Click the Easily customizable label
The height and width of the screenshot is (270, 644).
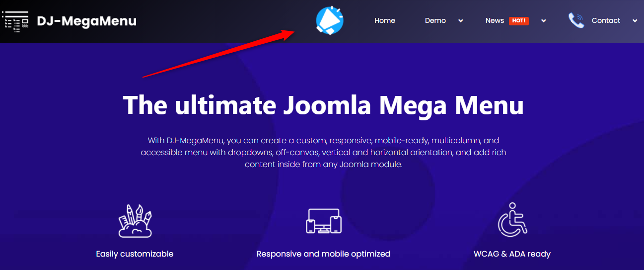[135, 254]
